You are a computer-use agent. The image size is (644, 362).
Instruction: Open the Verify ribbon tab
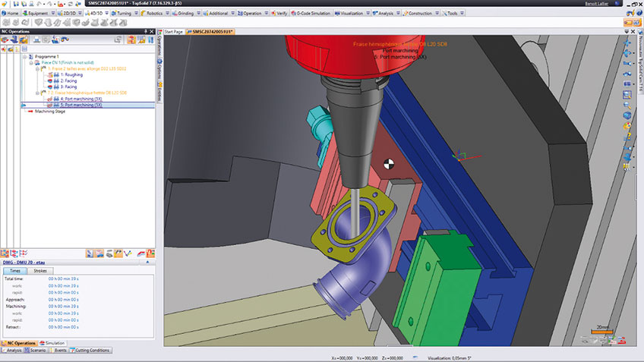(x=280, y=14)
